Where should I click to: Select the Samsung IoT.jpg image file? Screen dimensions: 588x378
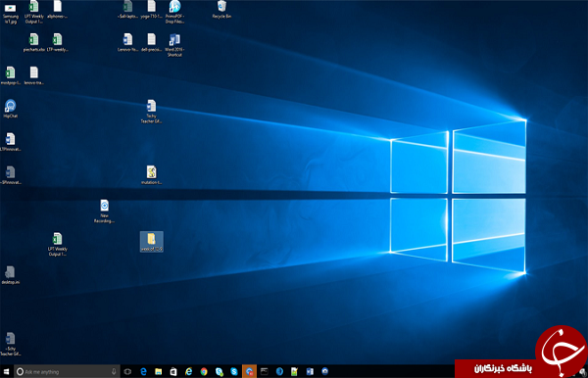click(11, 13)
